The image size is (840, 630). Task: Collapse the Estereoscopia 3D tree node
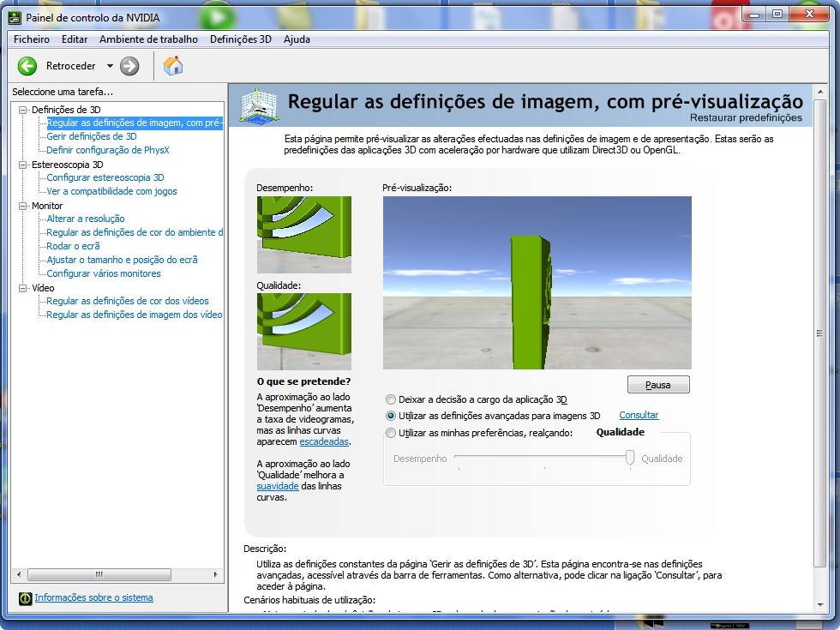click(x=22, y=165)
